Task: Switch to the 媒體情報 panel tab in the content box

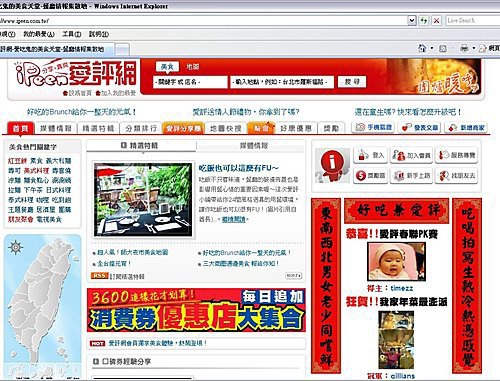Action: pos(254,145)
